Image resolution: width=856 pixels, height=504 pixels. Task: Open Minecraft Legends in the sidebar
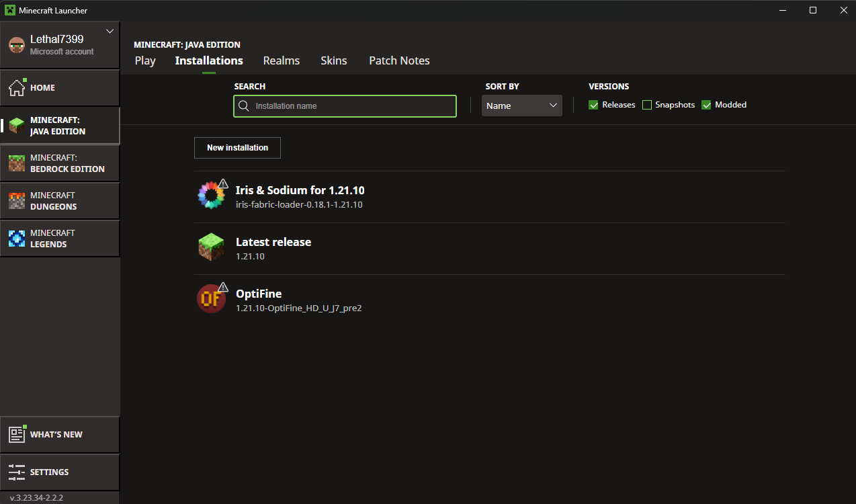(x=60, y=239)
